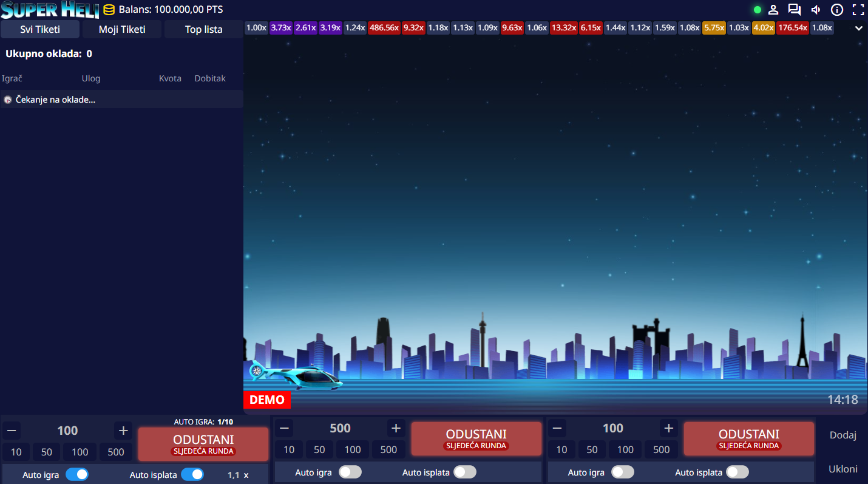Click the Čekanje na oklade row
Viewport: 868px width, 484px height.
click(121, 99)
